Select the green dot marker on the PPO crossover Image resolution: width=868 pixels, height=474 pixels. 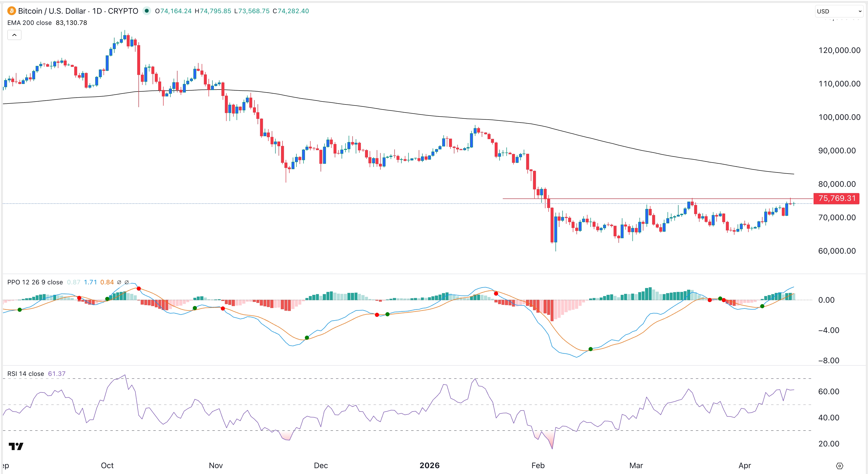coord(307,337)
